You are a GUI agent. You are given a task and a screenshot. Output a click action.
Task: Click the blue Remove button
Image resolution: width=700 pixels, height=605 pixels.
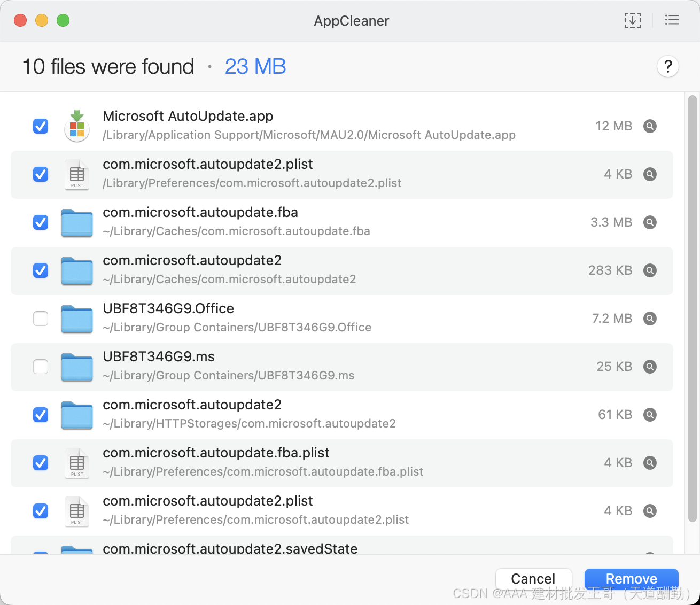(631, 579)
